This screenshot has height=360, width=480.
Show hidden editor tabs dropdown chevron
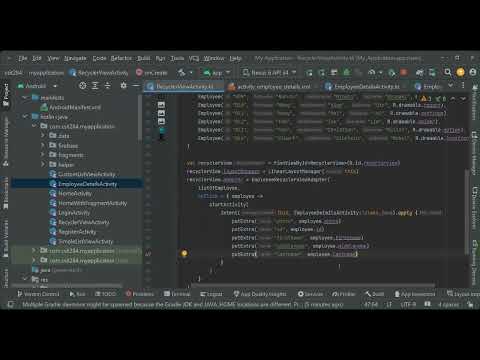pyautogui.click(x=451, y=86)
